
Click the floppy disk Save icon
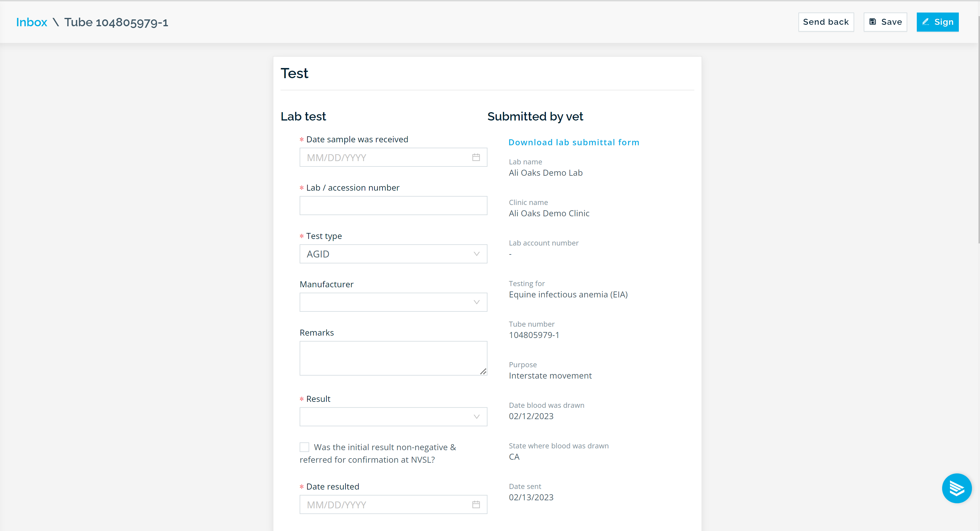[873, 22]
